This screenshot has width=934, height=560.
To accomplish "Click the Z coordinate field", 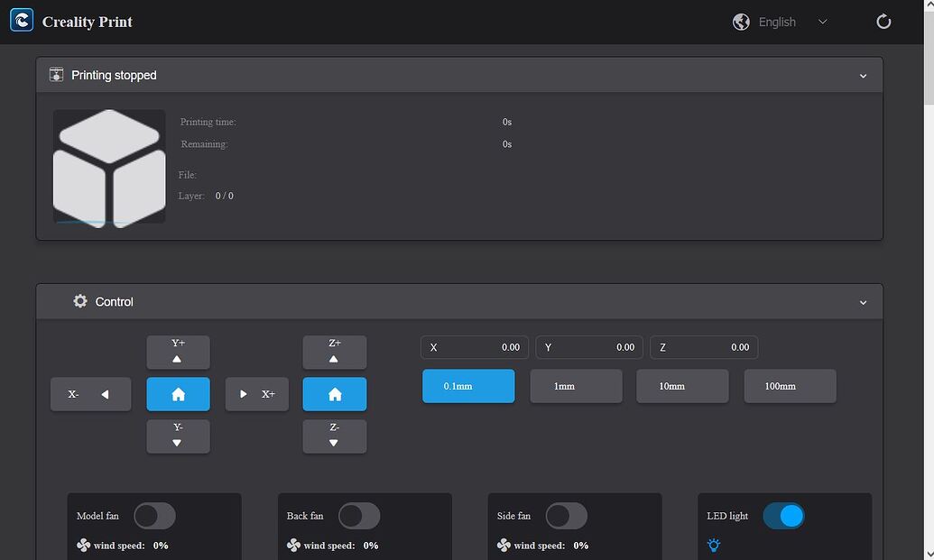I will coord(704,347).
